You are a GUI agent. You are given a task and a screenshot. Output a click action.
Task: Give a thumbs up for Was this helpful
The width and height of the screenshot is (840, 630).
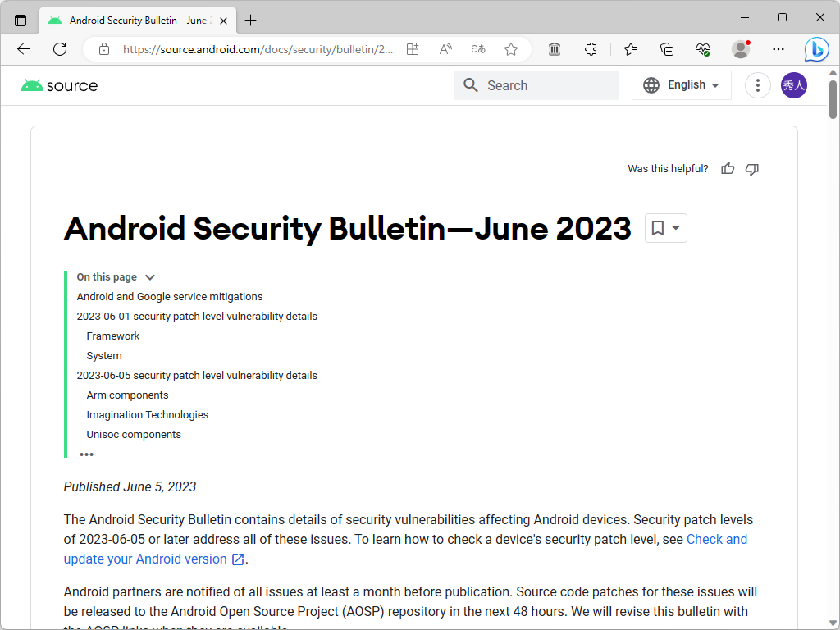pos(728,168)
